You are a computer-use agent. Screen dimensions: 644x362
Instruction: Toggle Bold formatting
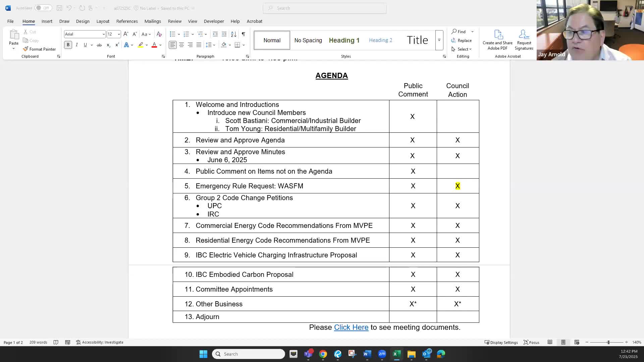pos(68,45)
